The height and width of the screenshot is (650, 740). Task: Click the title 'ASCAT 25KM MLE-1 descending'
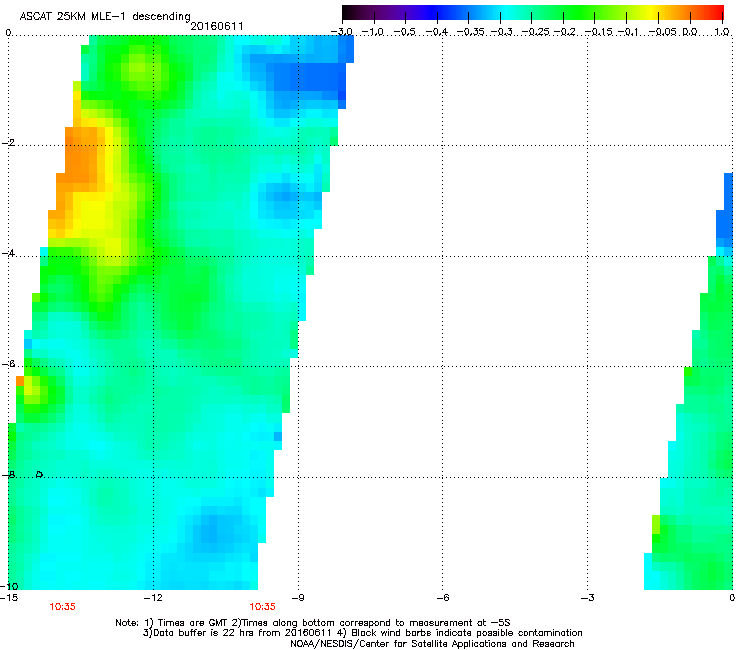(105, 16)
